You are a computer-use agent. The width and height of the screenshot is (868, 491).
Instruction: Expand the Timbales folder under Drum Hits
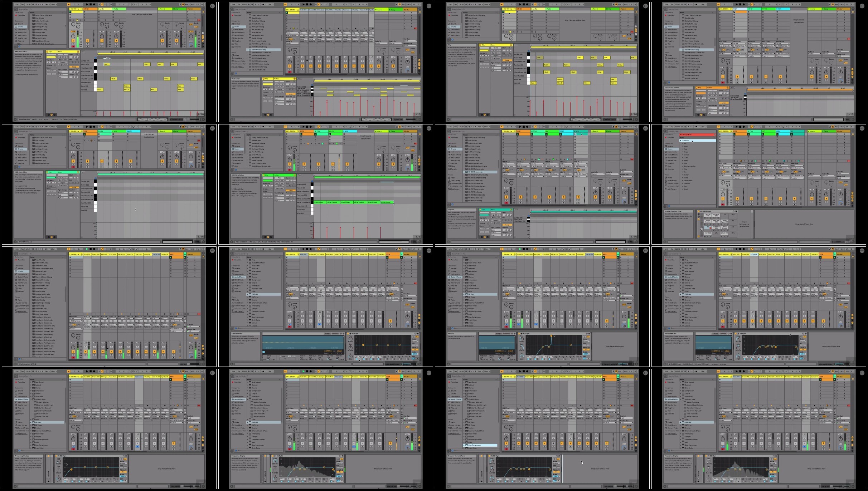[x=682, y=183]
